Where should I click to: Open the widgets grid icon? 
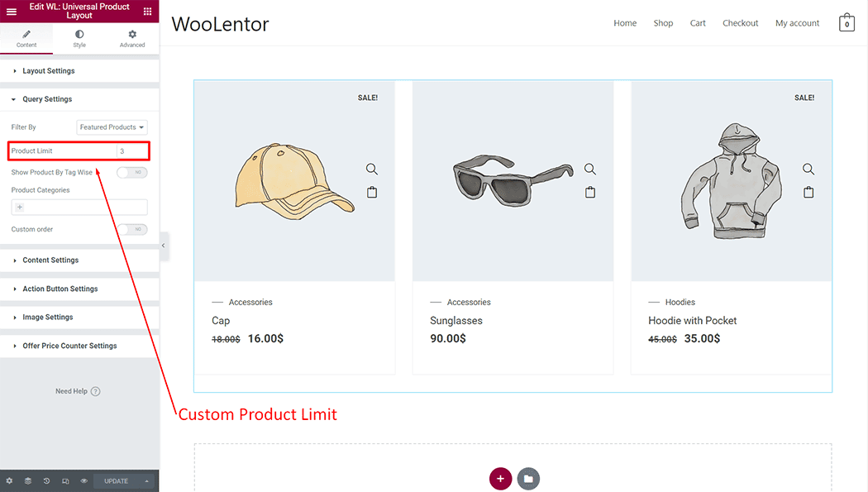(147, 11)
